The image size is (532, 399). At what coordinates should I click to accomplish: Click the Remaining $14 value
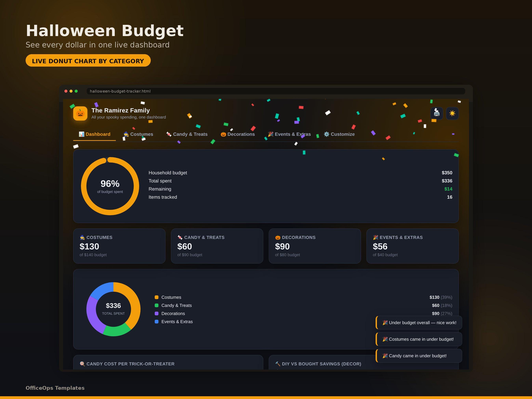[448, 189]
